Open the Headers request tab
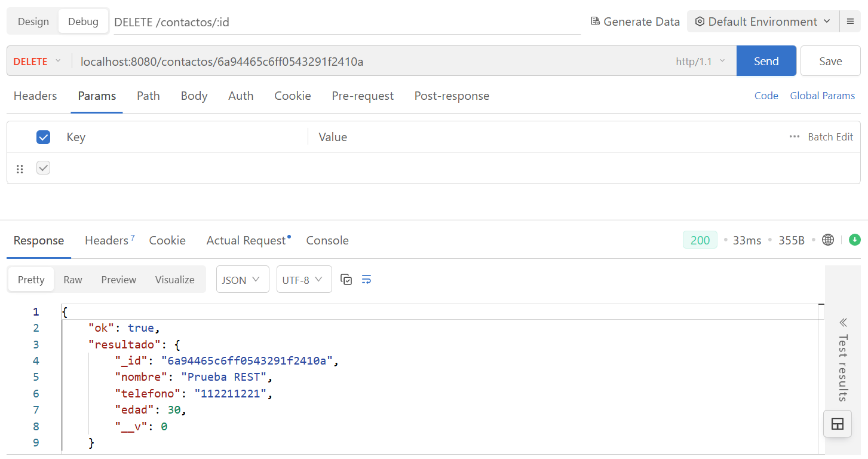The height and width of the screenshot is (459, 868). pyautogui.click(x=35, y=96)
